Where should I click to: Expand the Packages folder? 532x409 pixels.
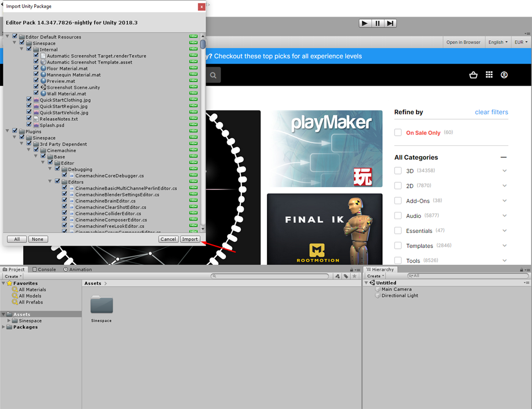[x=3, y=327]
